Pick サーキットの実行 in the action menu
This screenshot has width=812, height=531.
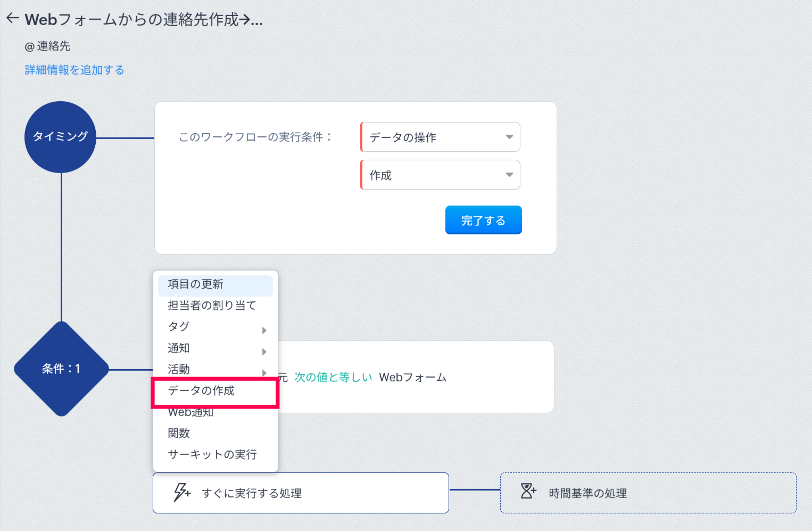tap(212, 455)
